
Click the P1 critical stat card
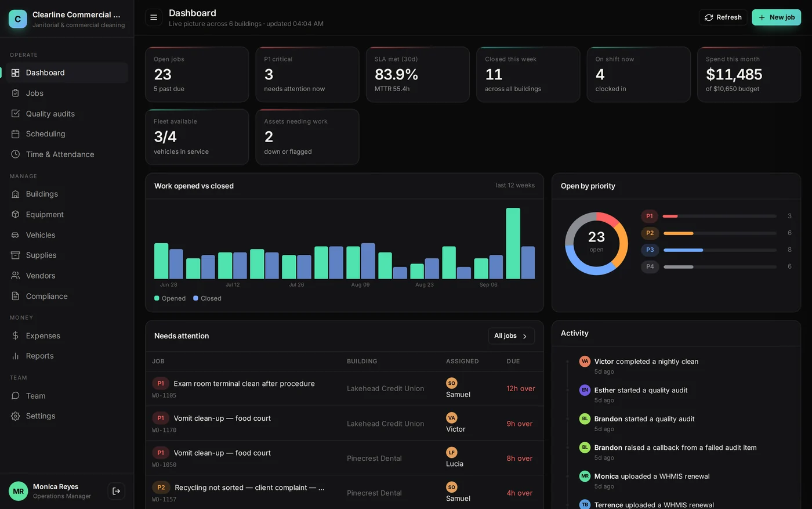pos(307,74)
